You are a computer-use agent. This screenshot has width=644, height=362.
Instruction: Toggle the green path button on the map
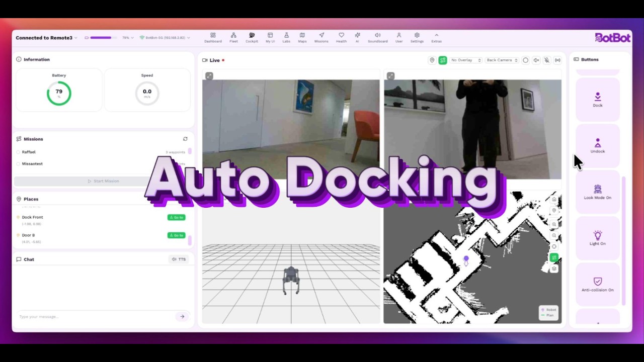(554, 257)
